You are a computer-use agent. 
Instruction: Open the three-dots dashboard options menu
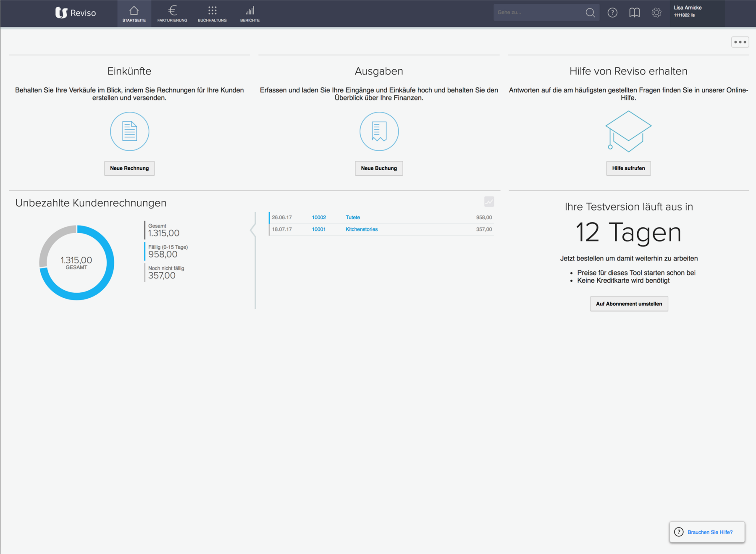tap(740, 42)
